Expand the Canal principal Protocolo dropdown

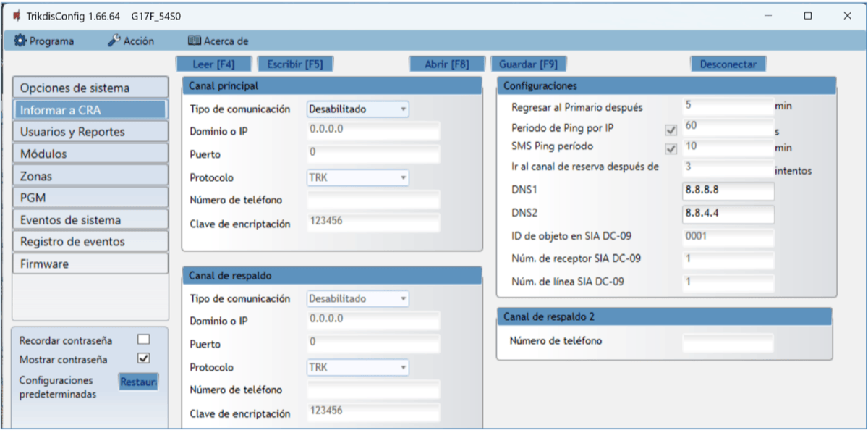coord(358,177)
